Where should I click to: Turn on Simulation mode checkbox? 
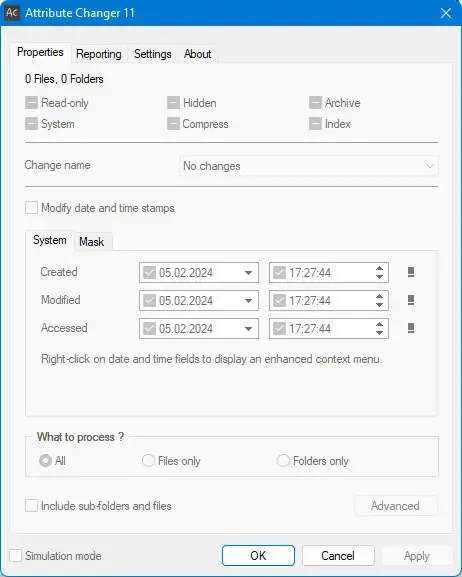tap(15, 555)
